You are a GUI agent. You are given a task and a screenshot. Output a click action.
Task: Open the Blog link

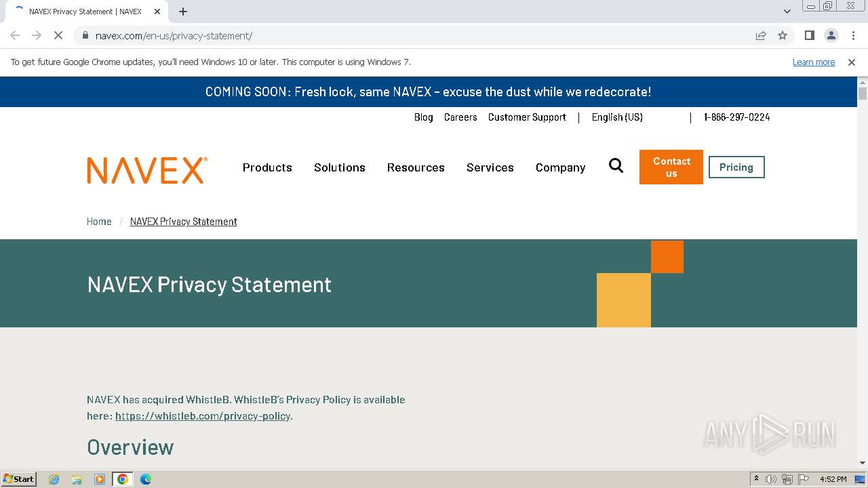tap(424, 117)
